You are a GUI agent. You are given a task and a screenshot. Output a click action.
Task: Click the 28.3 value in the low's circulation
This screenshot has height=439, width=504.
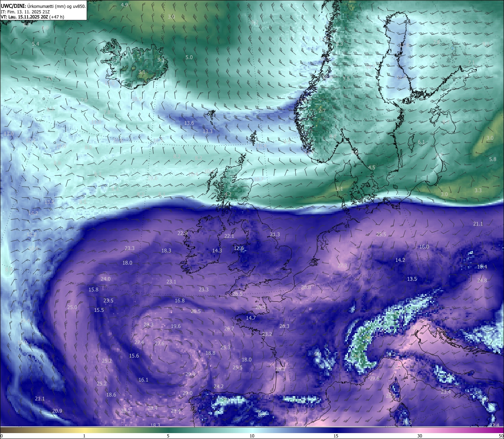click(x=148, y=324)
